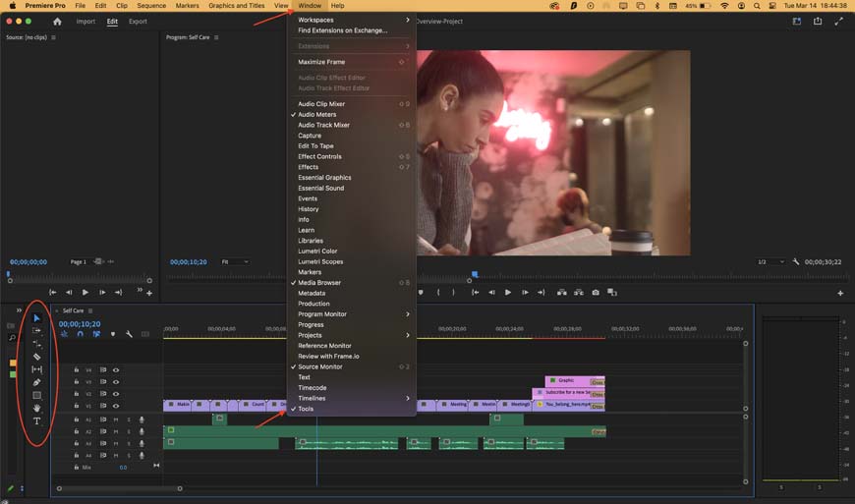Uncheck Tools in the Window menu

click(306, 409)
